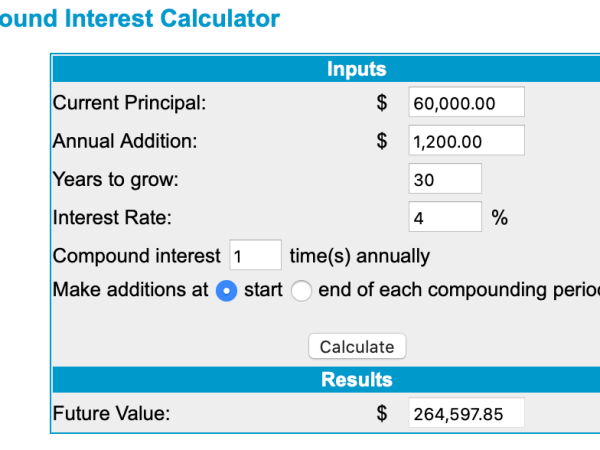Image resolution: width=600 pixels, height=450 pixels.
Task: Click the "Interest Rate:" label
Action: (111, 217)
